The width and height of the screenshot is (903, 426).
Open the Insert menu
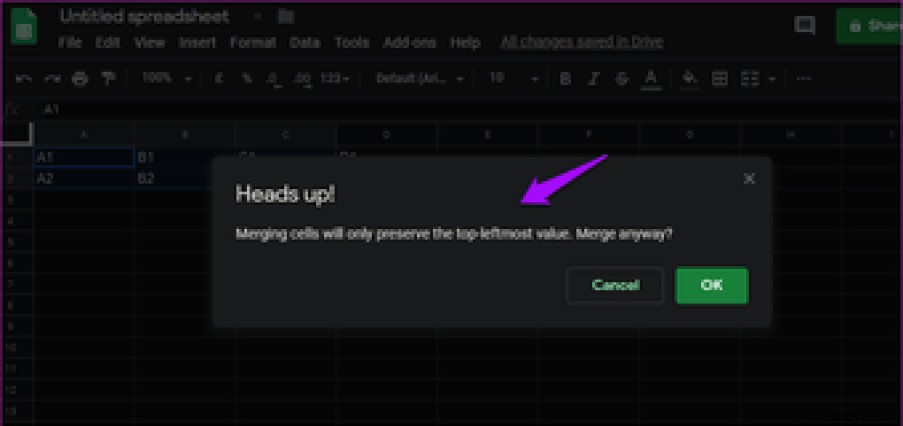tap(197, 43)
